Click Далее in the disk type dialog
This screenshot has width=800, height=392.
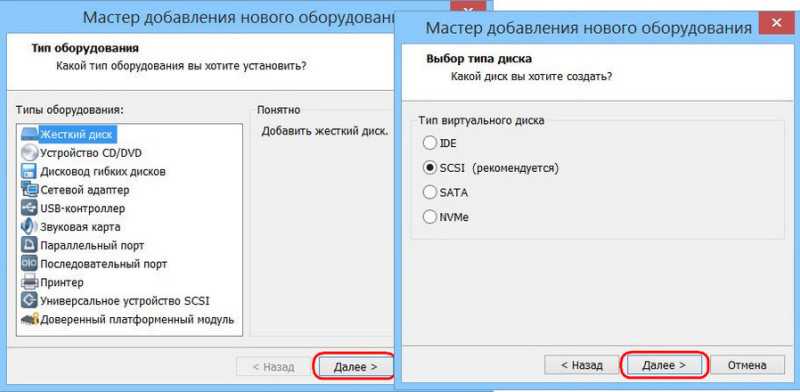click(664, 365)
